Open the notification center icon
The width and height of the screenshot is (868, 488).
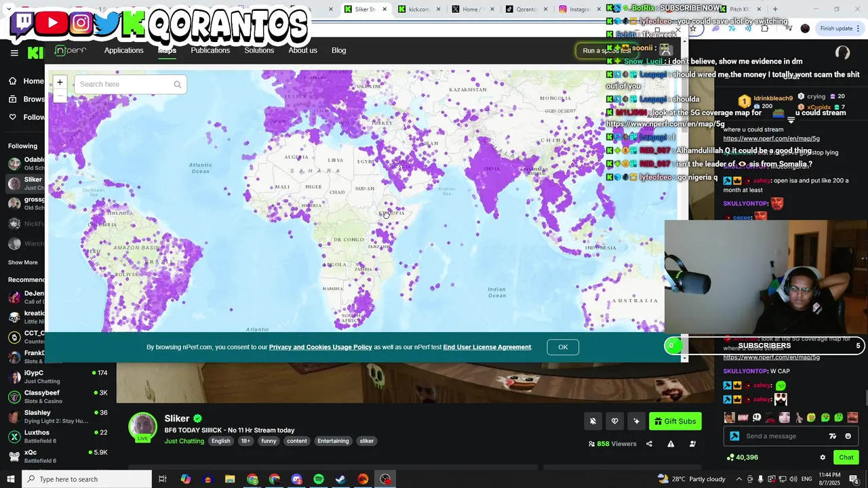click(x=854, y=479)
